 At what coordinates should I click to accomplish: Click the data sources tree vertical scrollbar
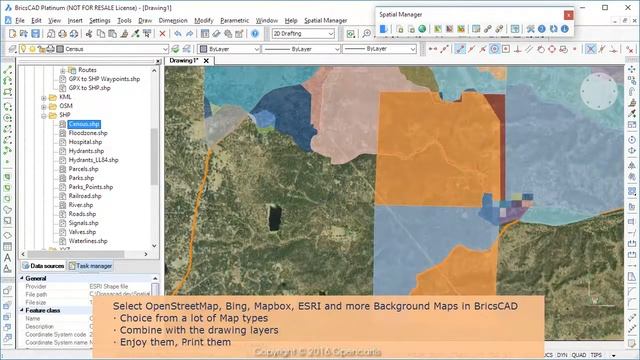coord(154,157)
